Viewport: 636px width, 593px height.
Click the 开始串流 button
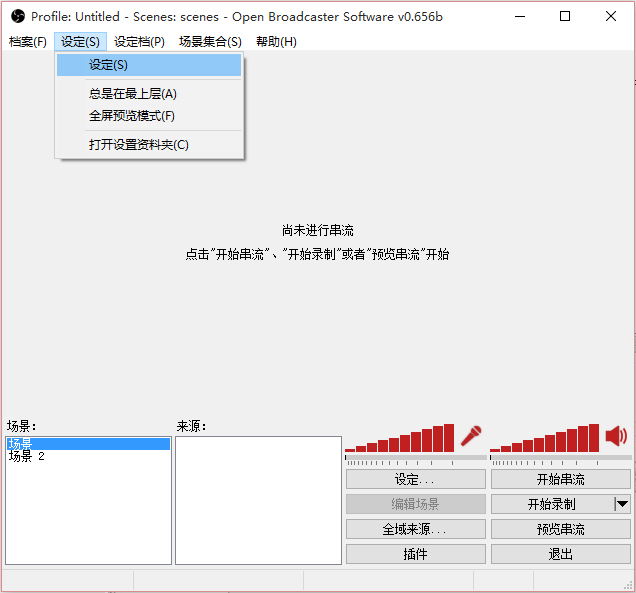click(561, 479)
